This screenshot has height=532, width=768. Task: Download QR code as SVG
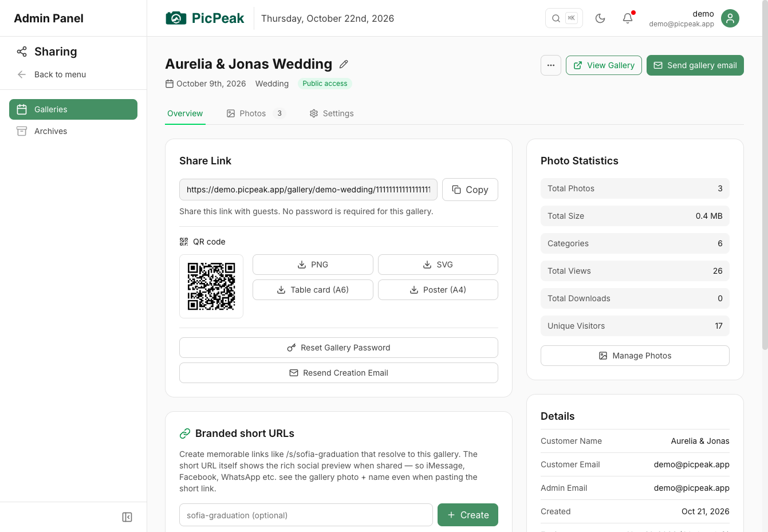point(438,265)
